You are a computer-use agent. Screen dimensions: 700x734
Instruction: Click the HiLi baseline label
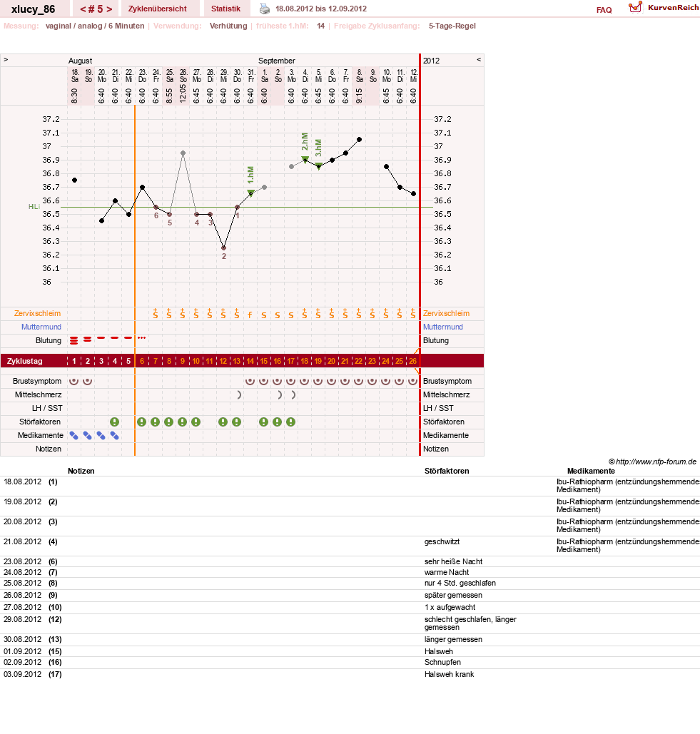34,206
